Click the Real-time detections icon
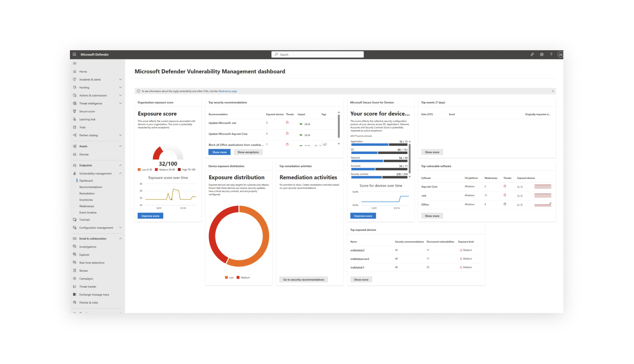Viewport: 634px width, 364px height. point(75,263)
